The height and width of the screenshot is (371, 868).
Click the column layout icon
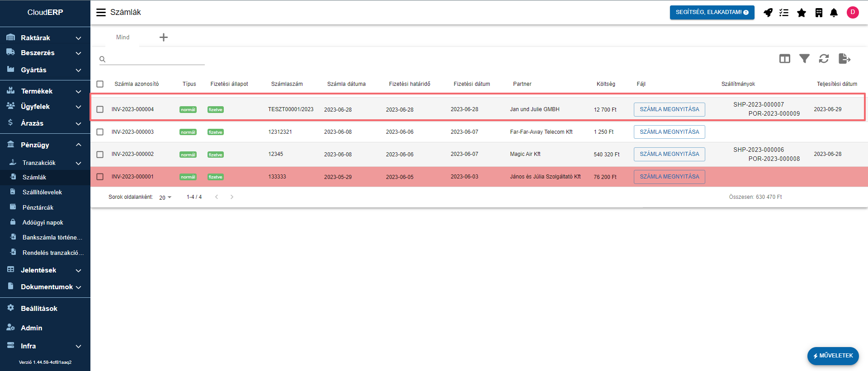[x=784, y=59]
